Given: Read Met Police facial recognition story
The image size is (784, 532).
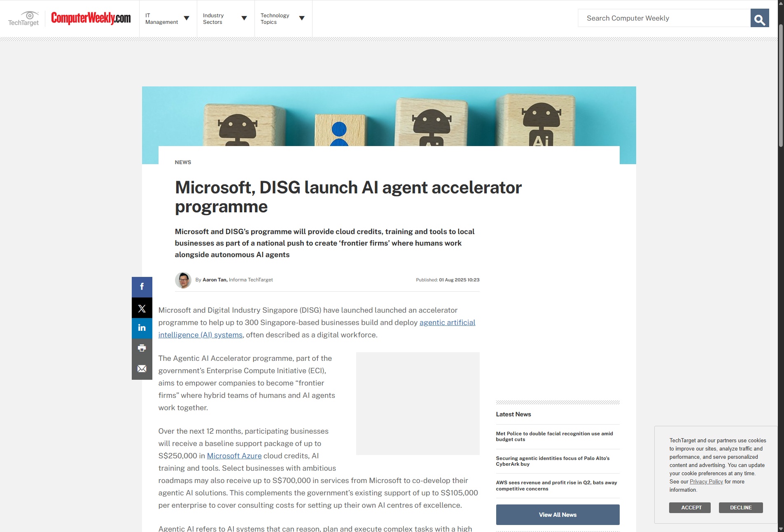Looking at the screenshot, I should pos(555,437).
